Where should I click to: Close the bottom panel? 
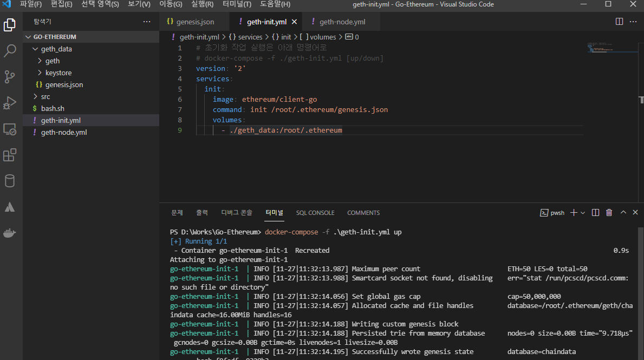[635, 212]
